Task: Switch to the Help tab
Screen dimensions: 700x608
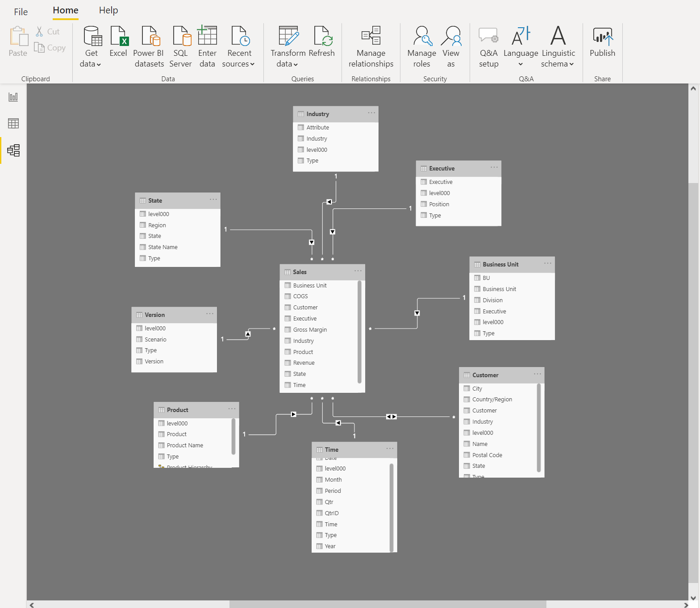Action: click(x=108, y=10)
